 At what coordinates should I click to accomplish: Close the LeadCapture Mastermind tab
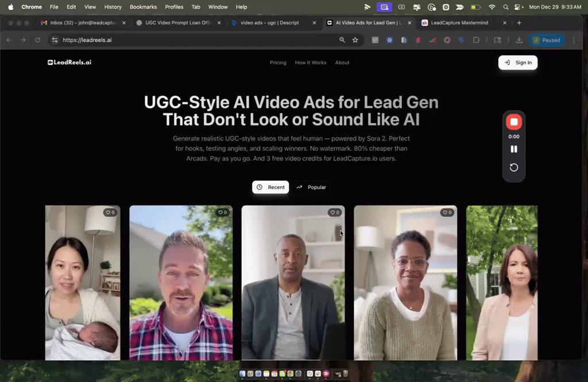[505, 23]
